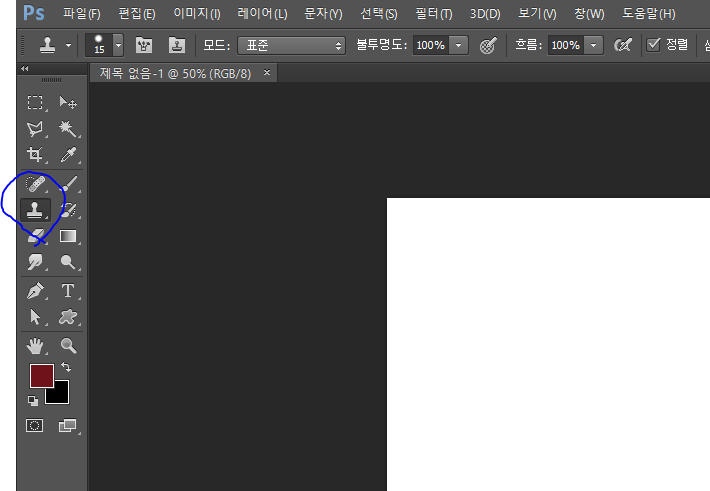710x491 pixels.
Task: Open the brush preset picker arrow
Action: (118, 45)
